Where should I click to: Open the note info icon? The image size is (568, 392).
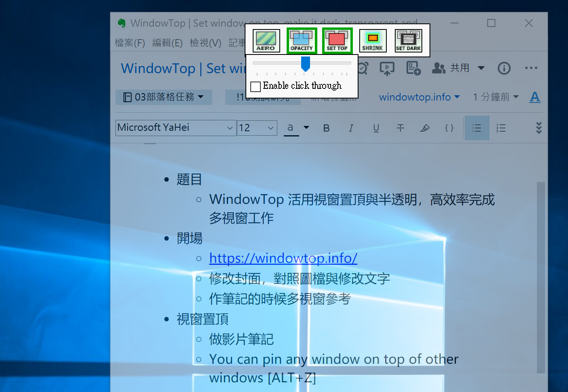click(504, 68)
